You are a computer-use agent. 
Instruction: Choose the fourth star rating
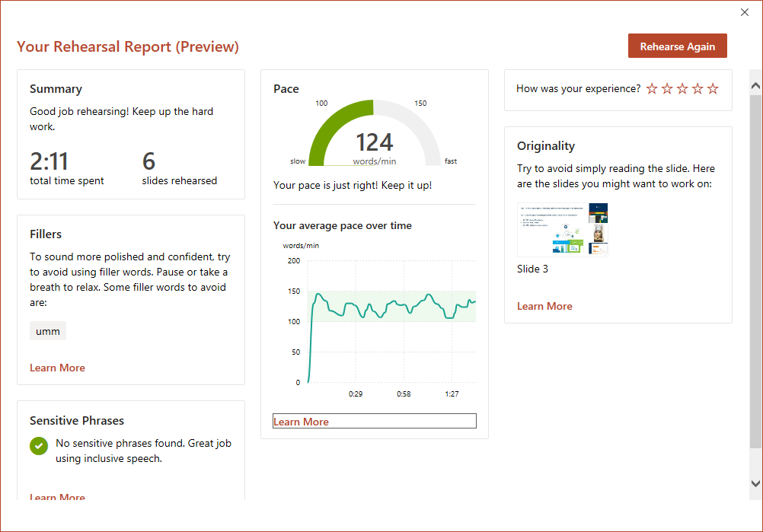[x=698, y=89]
